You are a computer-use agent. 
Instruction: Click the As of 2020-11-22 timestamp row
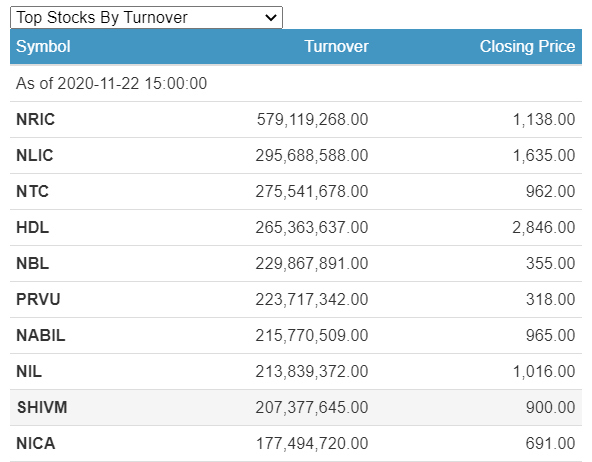point(296,83)
